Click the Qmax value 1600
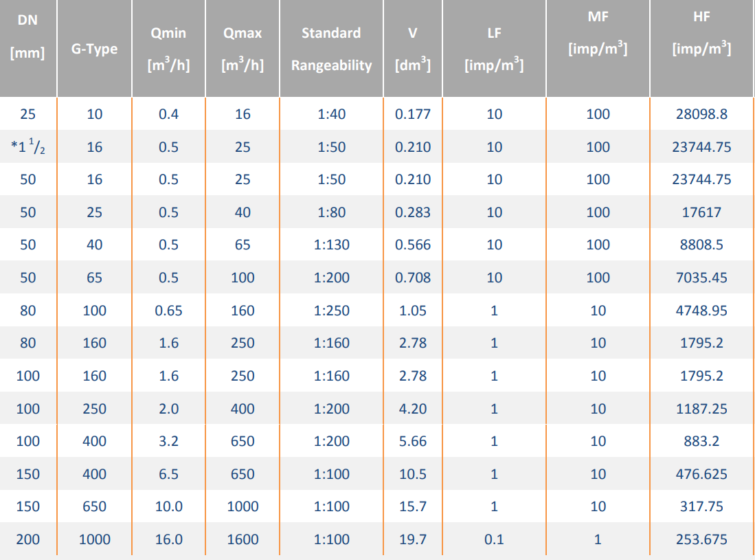The image size is (755, 560). pos(243,539)
